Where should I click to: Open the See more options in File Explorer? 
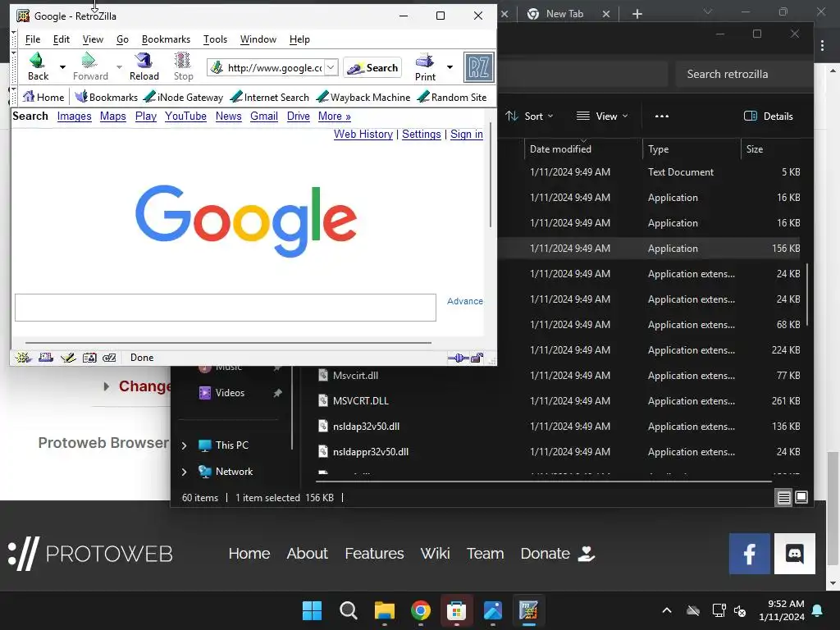[662, 116]
